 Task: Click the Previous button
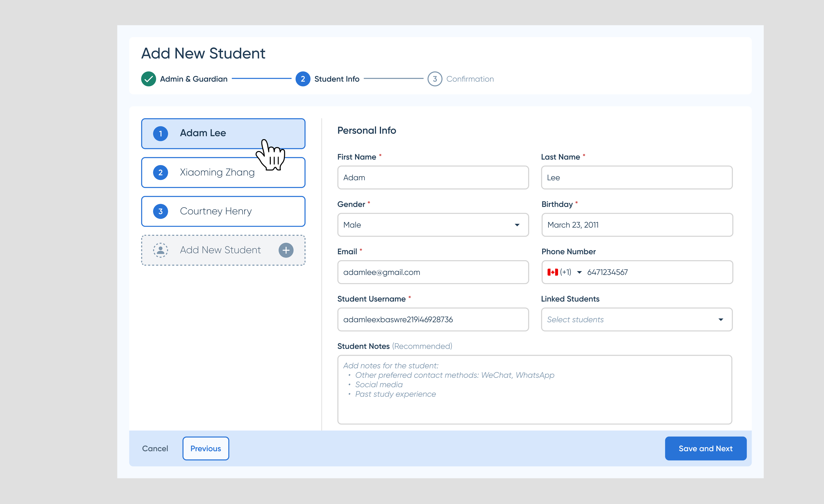tap(206, 449)
